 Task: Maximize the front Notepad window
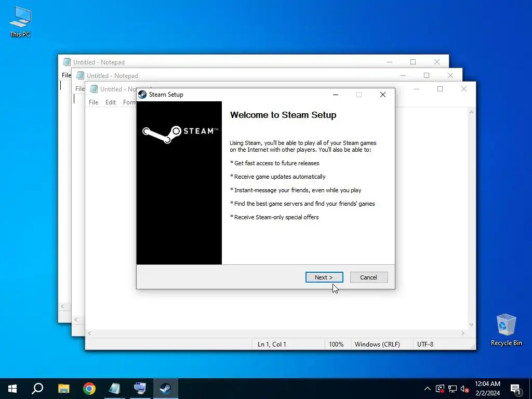(x=440, y=89)
